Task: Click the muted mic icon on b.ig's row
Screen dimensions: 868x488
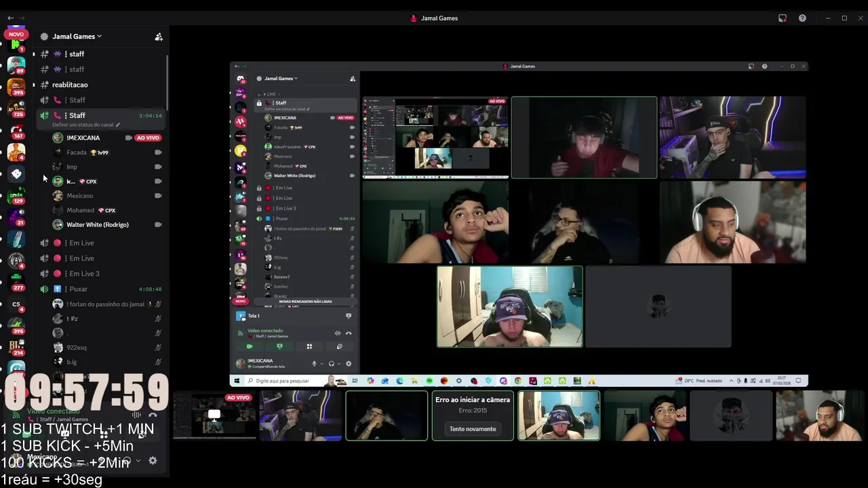Action: tap(158, 362)
